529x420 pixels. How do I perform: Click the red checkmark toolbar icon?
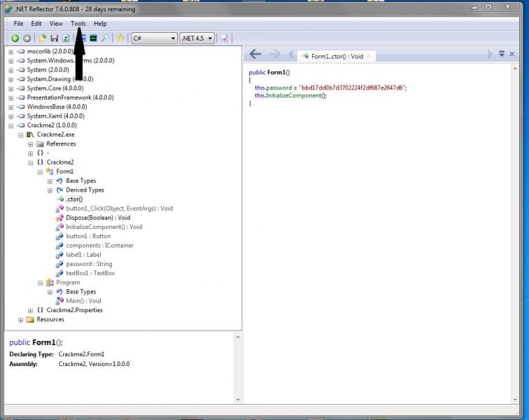[x=225, y=38]
